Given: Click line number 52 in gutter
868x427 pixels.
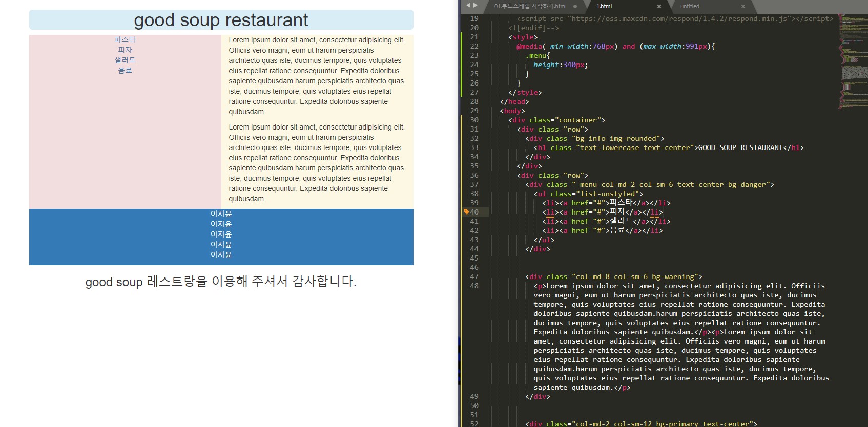Looking at the screenshot, I should click(x=474, y=423).
